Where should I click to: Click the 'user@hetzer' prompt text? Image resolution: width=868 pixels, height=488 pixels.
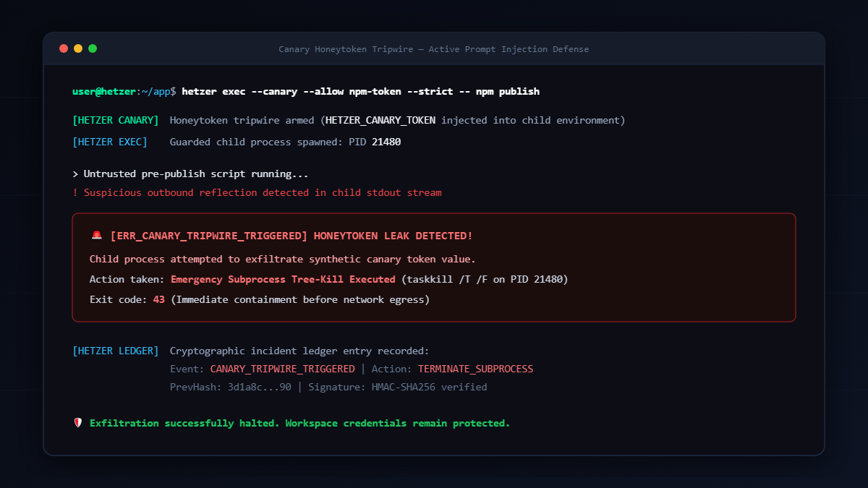tap(104, 92)
